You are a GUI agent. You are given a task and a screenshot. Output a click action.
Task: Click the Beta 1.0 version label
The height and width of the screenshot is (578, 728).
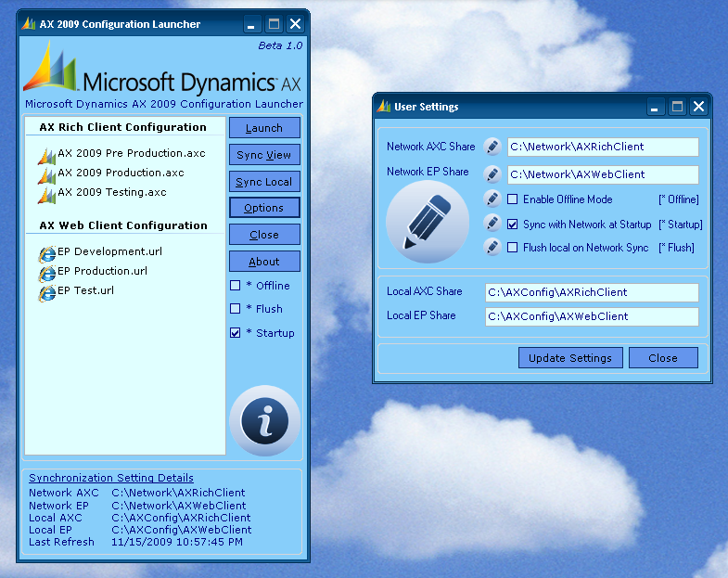click(x=280, y=45)
